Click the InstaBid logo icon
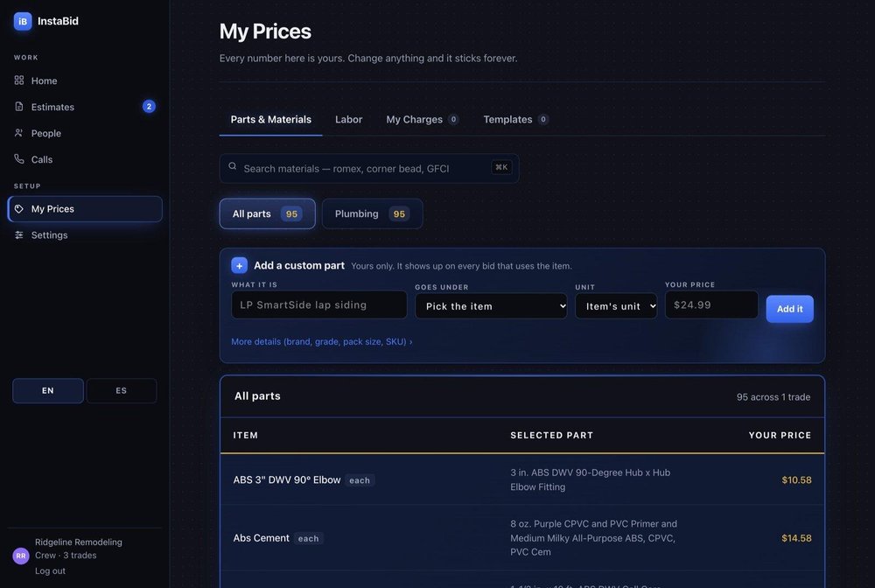 pyautogui.click(x=23, y=21)
